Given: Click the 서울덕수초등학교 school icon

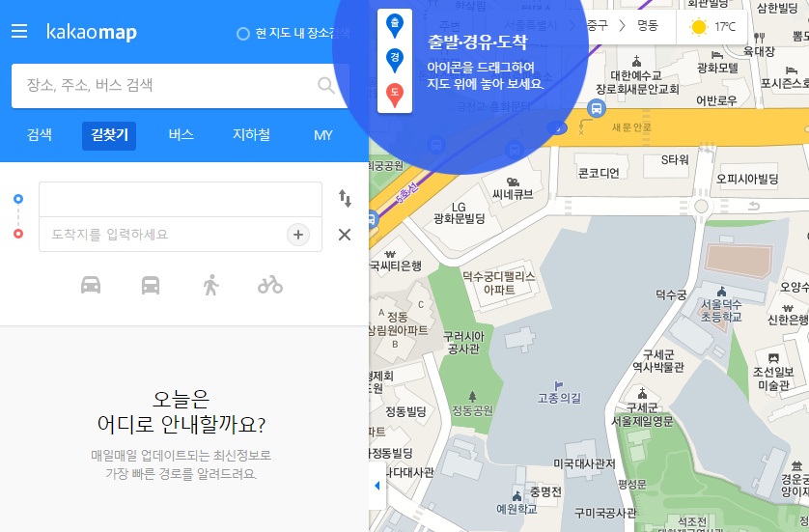Looking at the screenshot, I should coord(721,292).
